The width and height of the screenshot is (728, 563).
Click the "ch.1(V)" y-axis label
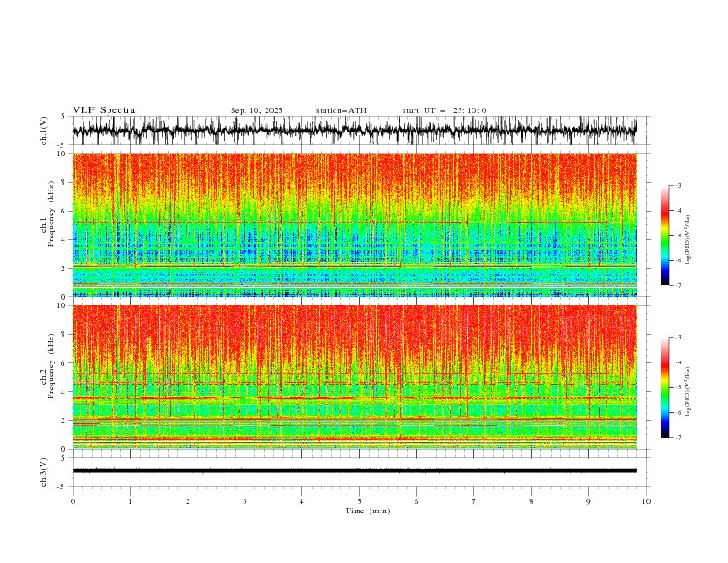pyautogui.click(x=44, y=131)
